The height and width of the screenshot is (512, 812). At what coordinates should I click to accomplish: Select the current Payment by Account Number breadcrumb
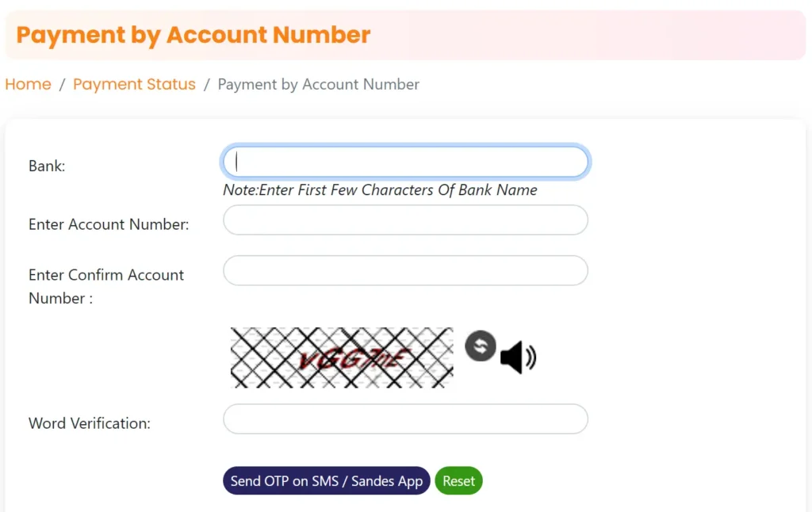point(318,84)
